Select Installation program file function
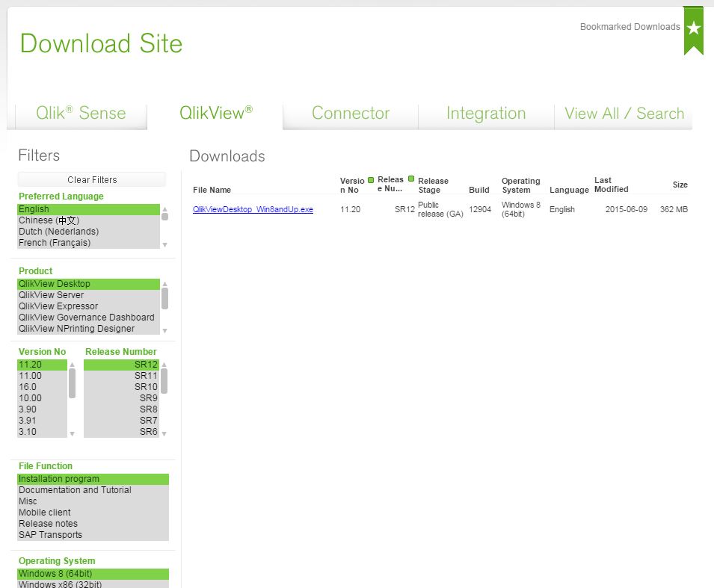 coord(93,479)
